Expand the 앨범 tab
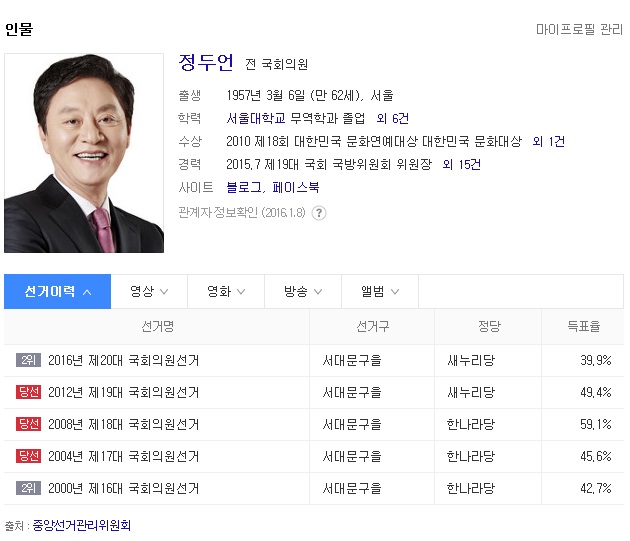 (380, 291)
